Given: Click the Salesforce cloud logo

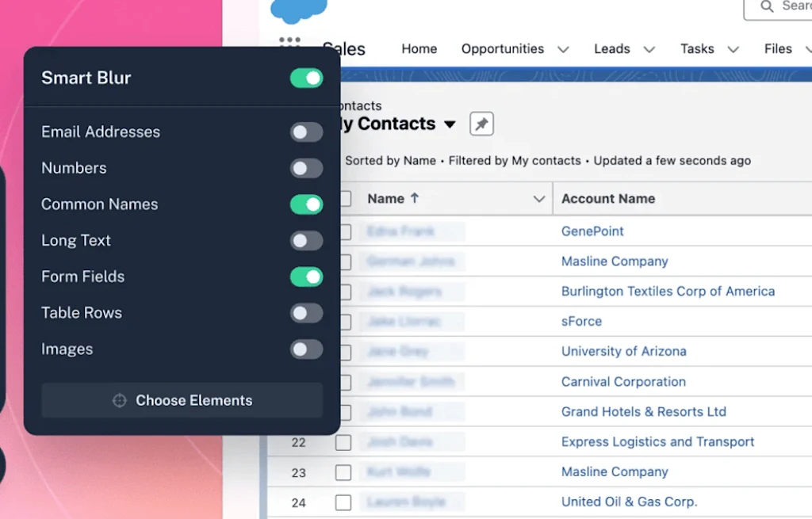Looking at the screenshot, I should pyautogui.click(x=299, y=10).
